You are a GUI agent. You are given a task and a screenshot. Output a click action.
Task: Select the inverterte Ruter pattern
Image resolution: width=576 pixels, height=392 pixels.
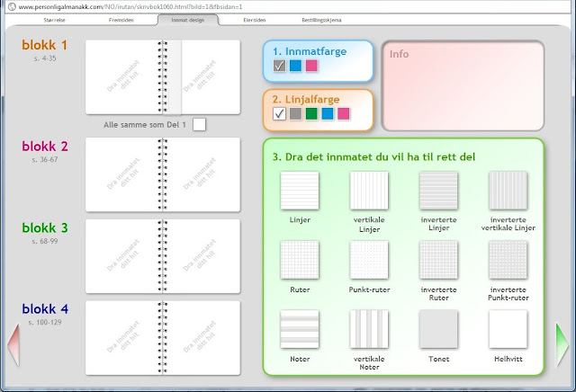pos(438,260)
